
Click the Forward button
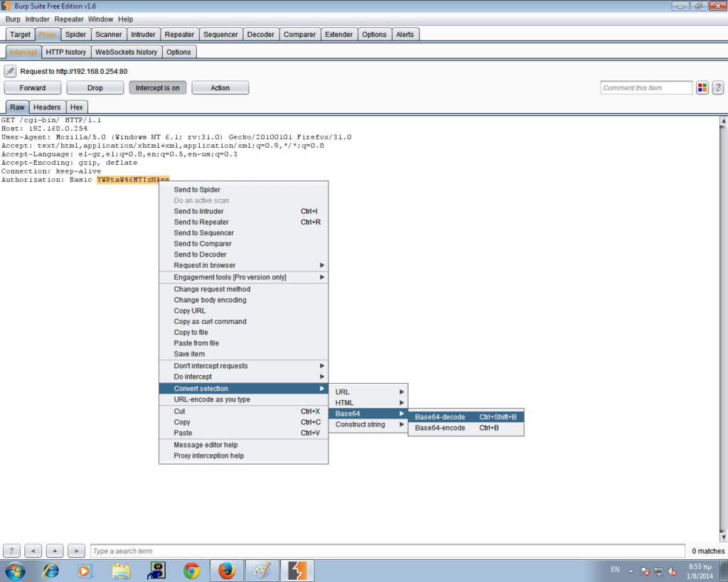coord(33,87)
